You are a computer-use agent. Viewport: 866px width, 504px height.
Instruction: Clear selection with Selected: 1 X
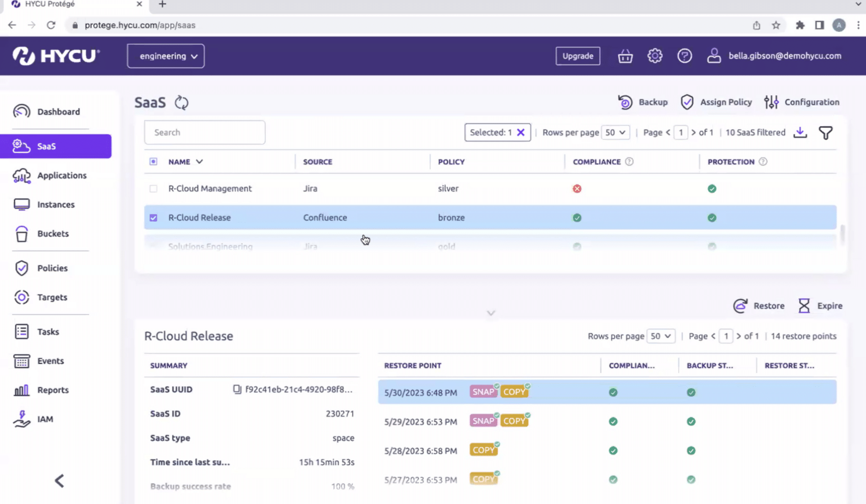[521, 132]
